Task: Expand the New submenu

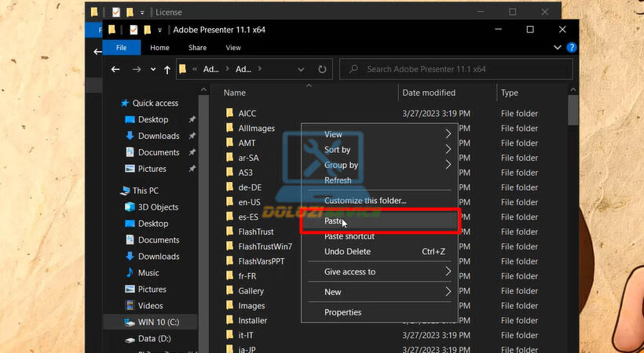Action: (x=448, y=292)
